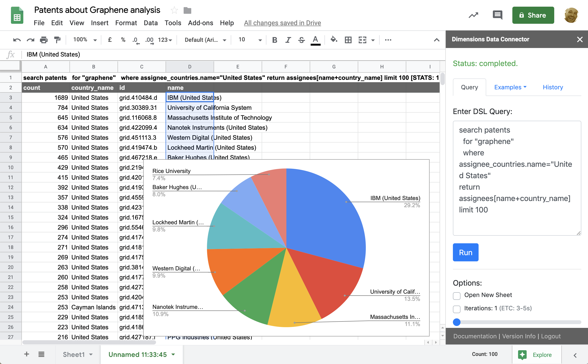588x364 pixels.
Task: Close the Dimensions Data Connector panel
Action: click(x=580, y=39)
